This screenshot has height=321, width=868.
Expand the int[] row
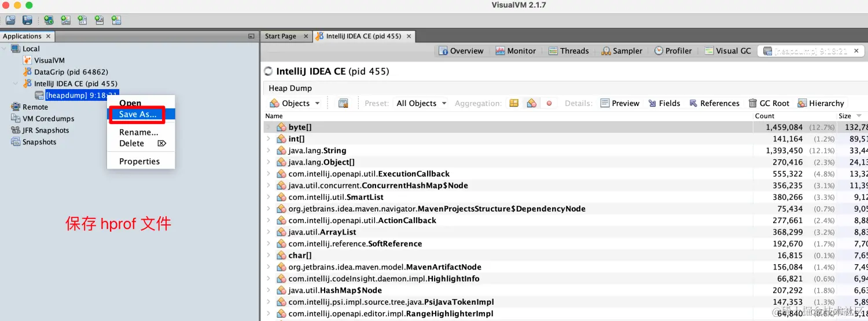269,138
